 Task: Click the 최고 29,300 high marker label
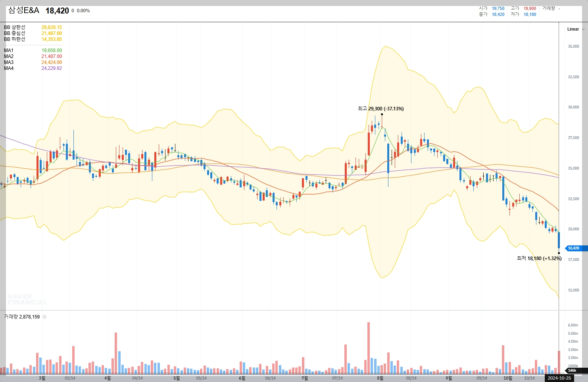tap(381, 108)
